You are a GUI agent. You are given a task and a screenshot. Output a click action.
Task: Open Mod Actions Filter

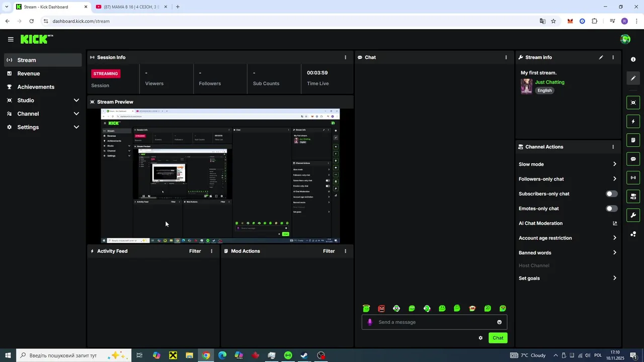point(329,251)
